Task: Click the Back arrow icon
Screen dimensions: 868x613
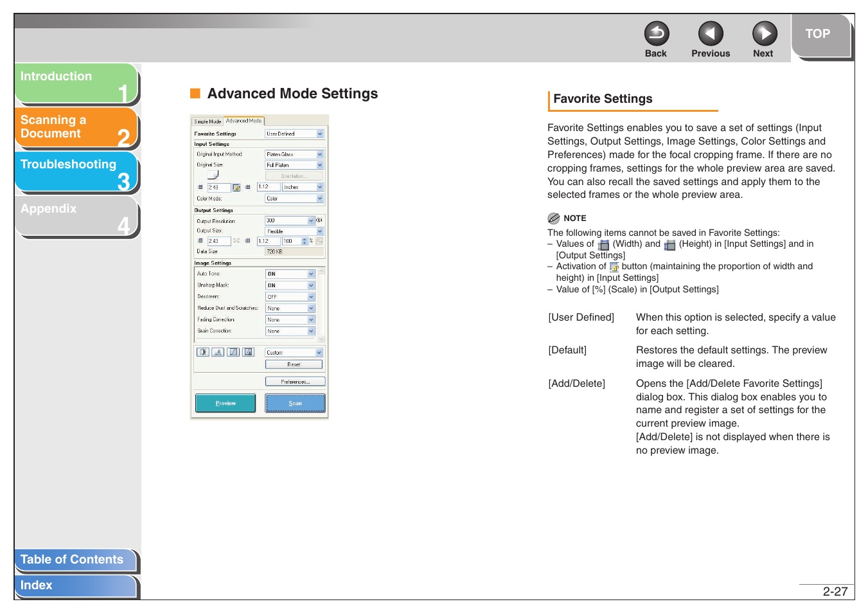Action: pos(656,33)
